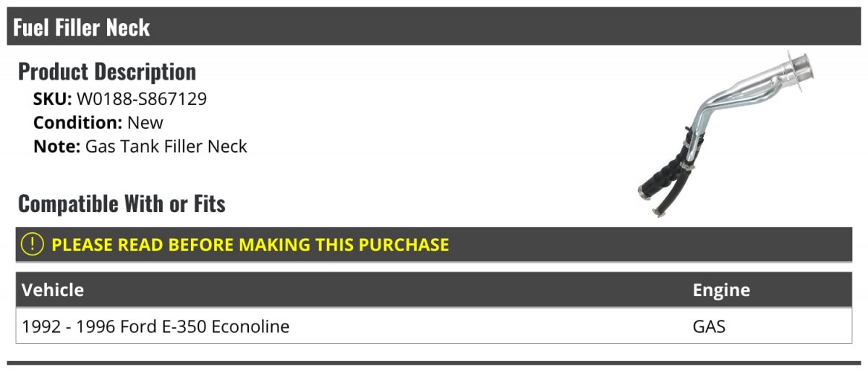The height and width of the screenshot is (372, 868).
Task: Click the Note label
Action: pos(56,146)
